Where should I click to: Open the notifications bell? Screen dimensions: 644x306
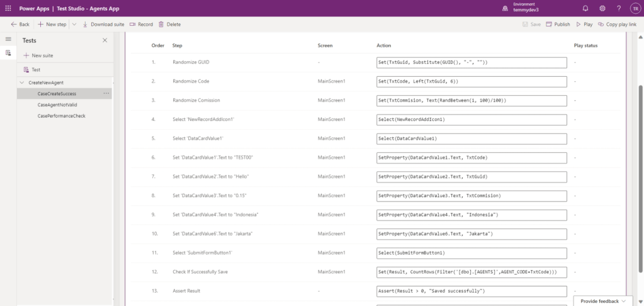[x=585, y=8]
